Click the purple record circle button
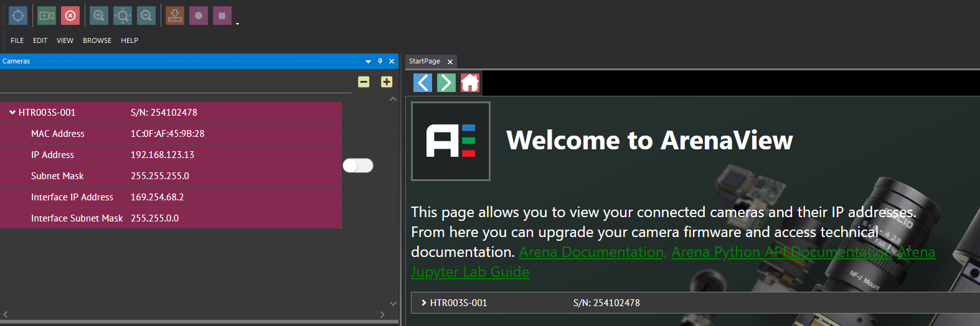Screen dimensions: 980x326 click(x=199, y=16)
